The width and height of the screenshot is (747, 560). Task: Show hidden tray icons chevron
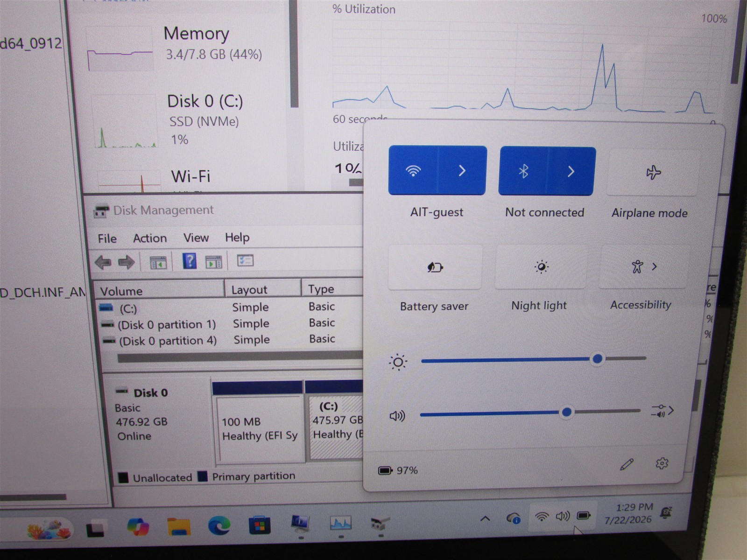[x=485, y=518]
